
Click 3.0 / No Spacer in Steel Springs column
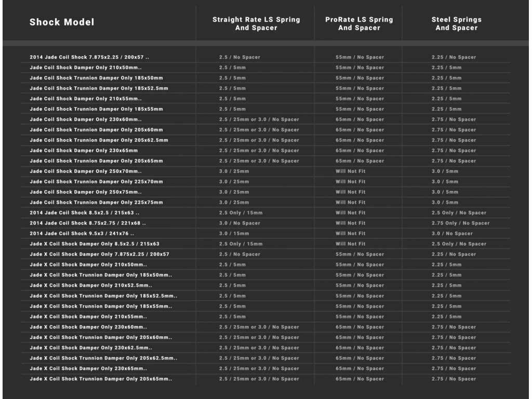click(452, 234)
